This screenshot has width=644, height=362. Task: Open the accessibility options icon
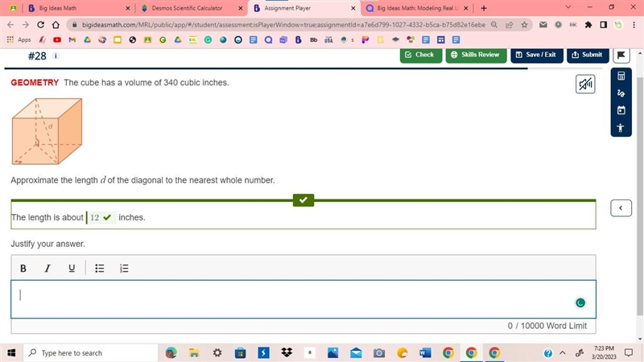(x=621, y=128)
